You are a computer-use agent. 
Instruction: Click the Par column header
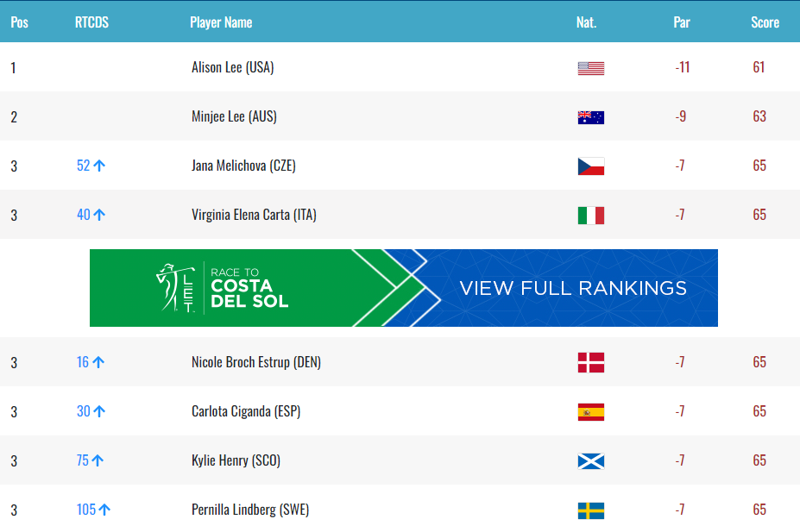point(682,22)
